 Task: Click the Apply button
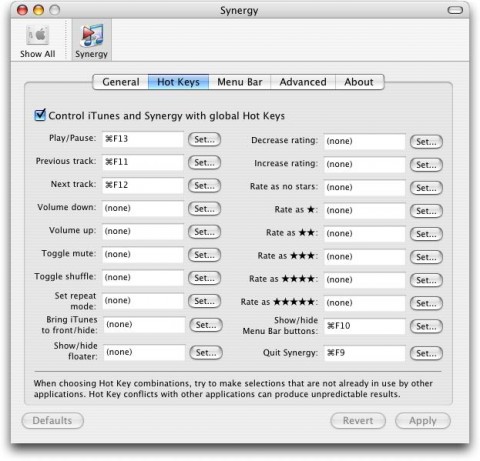coord(423,421)
